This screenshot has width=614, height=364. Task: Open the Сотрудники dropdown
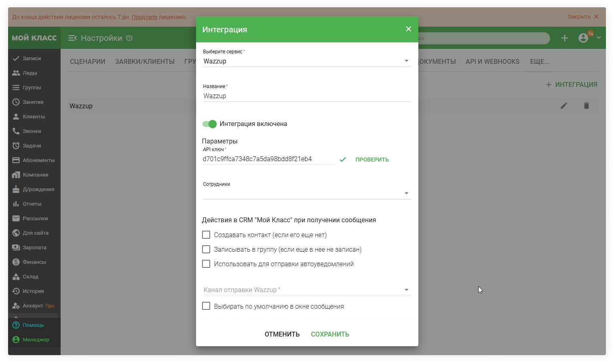(406, 194)
